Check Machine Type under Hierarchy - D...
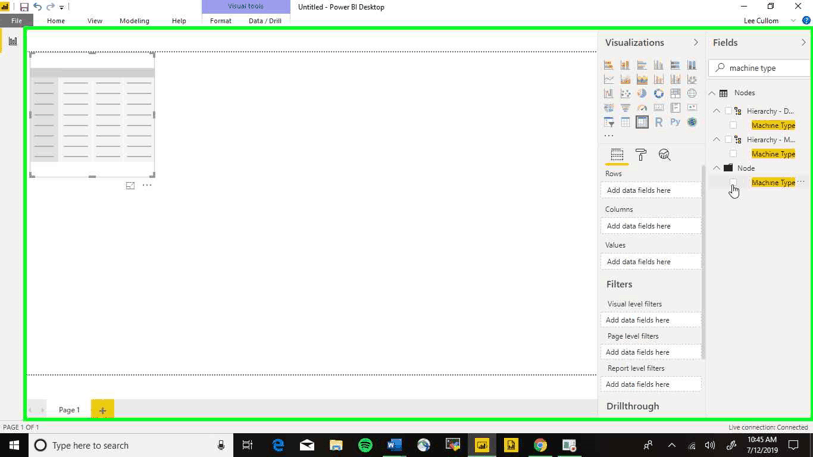This screenshot has width=814, height=459. click(x=733, y=125)
